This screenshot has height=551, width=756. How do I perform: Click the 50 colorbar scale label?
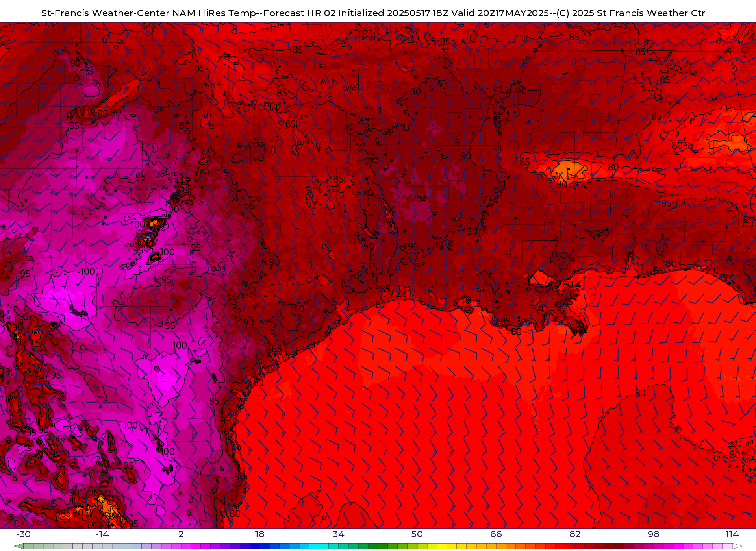[x=417, y=534]
